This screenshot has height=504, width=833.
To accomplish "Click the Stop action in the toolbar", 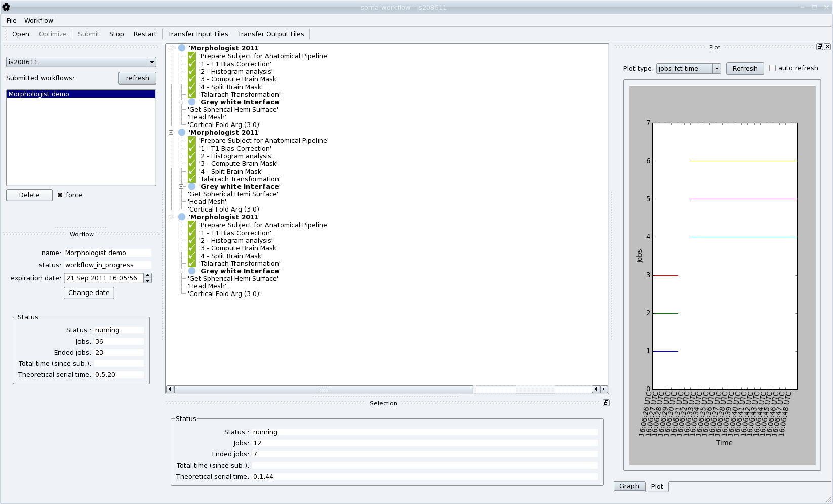I will 116,34.
